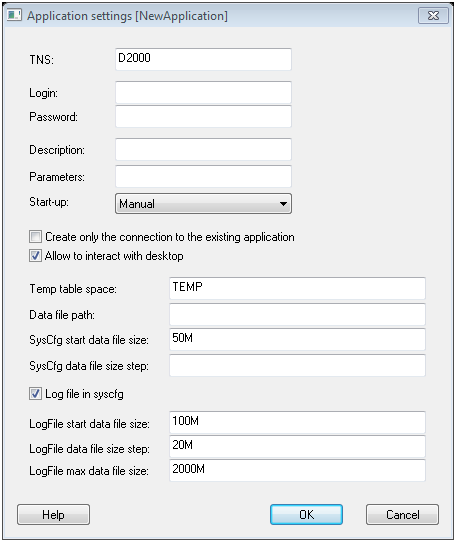Click the Parameters label
This screenshot has height=542, width=456.
(x=57, y=177)
